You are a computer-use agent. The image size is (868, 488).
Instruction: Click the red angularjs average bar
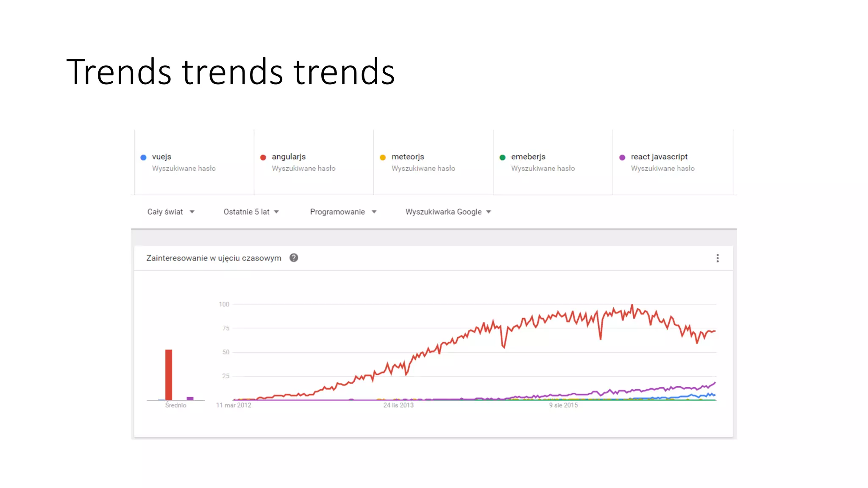(169, 374)
